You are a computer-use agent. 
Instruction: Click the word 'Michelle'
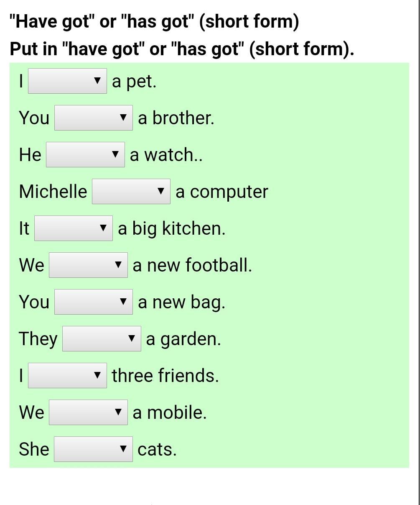pos(53,191)
